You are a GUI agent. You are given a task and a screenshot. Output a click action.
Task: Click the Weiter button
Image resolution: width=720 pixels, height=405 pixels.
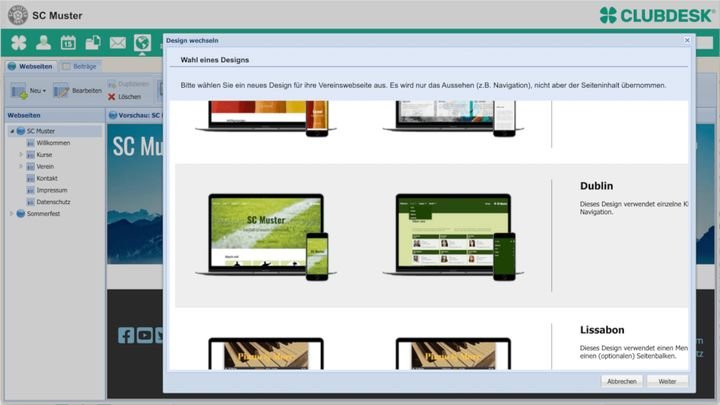[667, 382]
